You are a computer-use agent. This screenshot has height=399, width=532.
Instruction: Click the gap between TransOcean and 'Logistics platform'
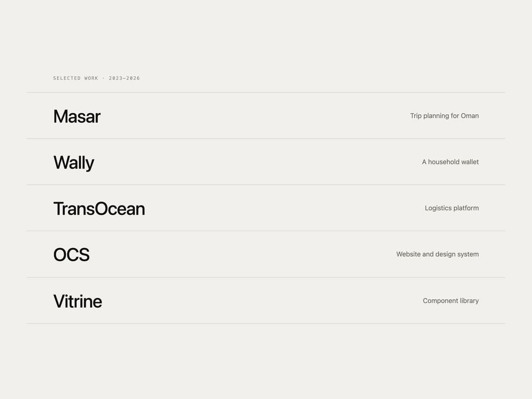pyautogui.click(x=285, y=208)
